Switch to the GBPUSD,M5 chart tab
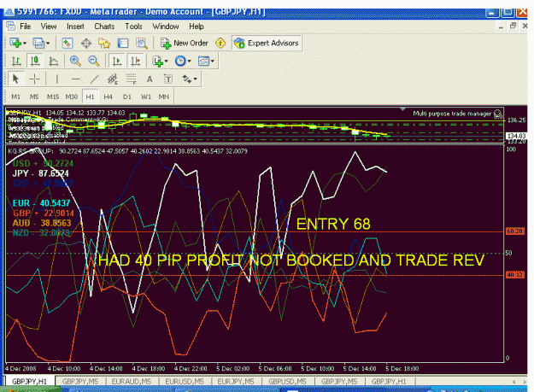The height and width of the screenshot is (392, 534). [x=287, y=382]
